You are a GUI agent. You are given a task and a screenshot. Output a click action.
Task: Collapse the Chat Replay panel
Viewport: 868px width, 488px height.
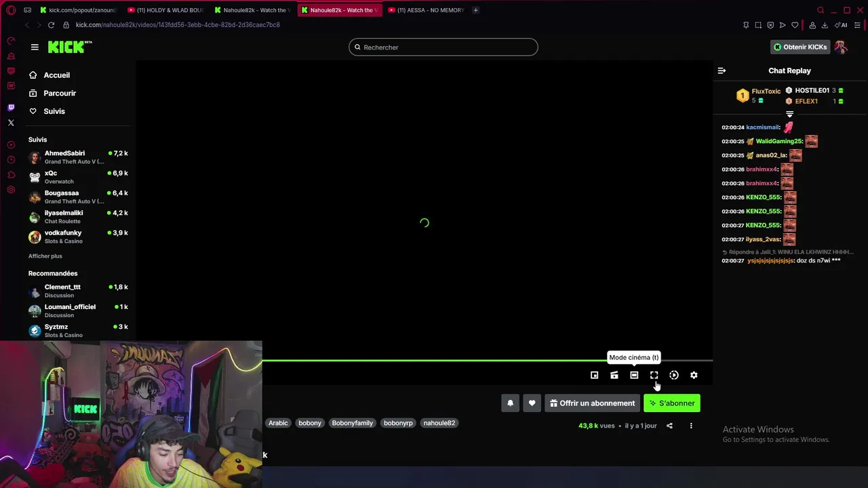(x=722, y=70)
